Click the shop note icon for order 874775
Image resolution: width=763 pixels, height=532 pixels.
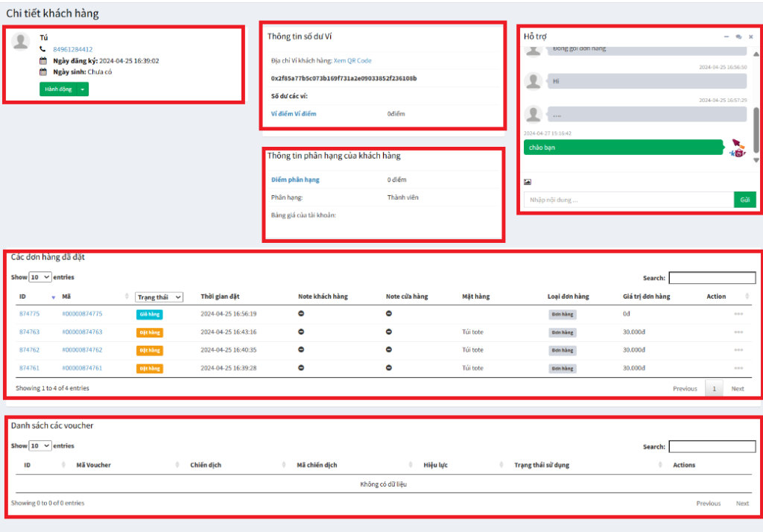pos(389,314)
